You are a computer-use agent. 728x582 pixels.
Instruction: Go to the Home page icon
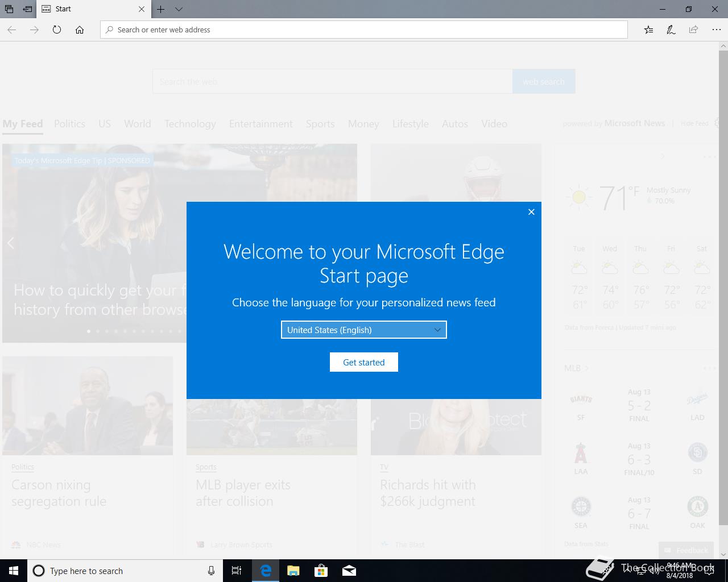coord(80,30)
